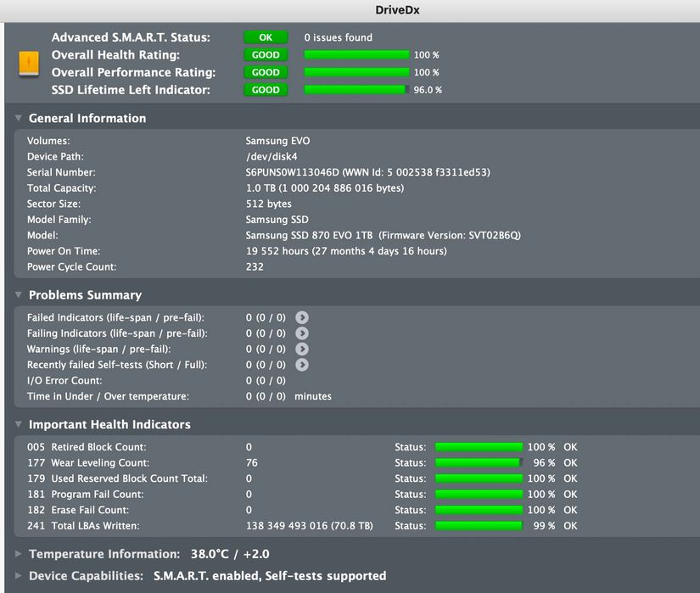
Task: Click the Overall Performance Rating progress bar
Action: 356,72
